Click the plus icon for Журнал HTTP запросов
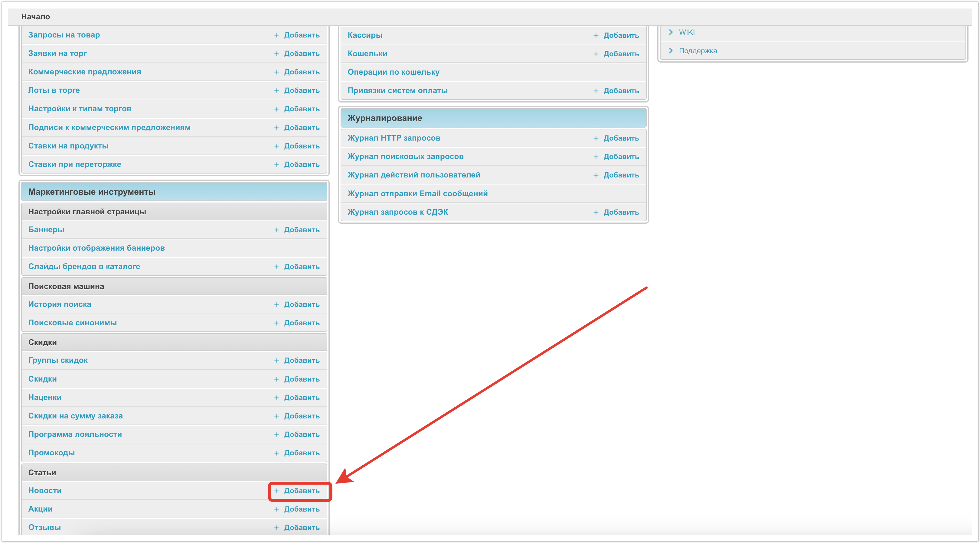This screenshot has height=543, width=980. (x=596, y=138)
